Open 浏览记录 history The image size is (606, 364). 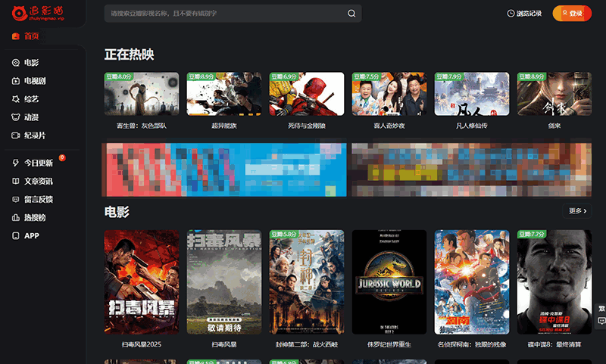(x=524, y=14)
